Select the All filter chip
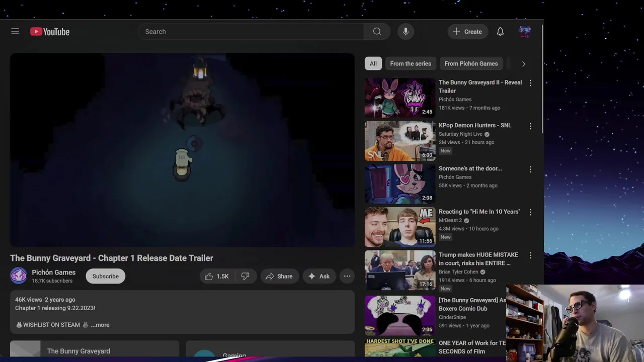The width and height of the screenshot is (644, 362). pyautogui.click(x=373, y=64)
